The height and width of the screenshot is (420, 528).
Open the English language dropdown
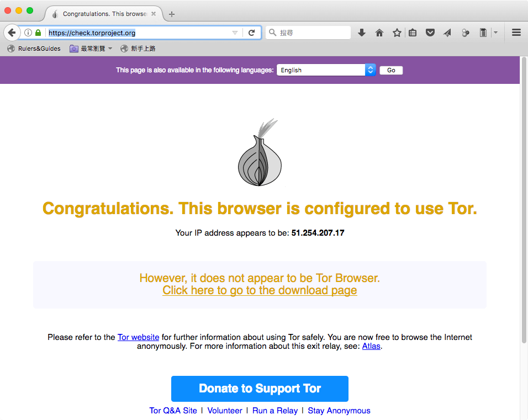pyautogui.click(x=326, y=70)
